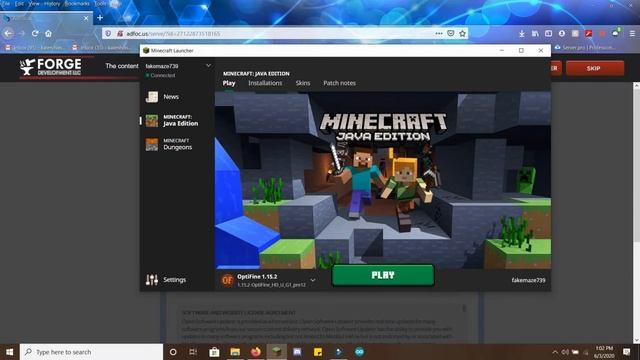Open the Firefox View menu
Image resolution: width=640 pixels, height=360 pixels.
[x=34, y=3]
